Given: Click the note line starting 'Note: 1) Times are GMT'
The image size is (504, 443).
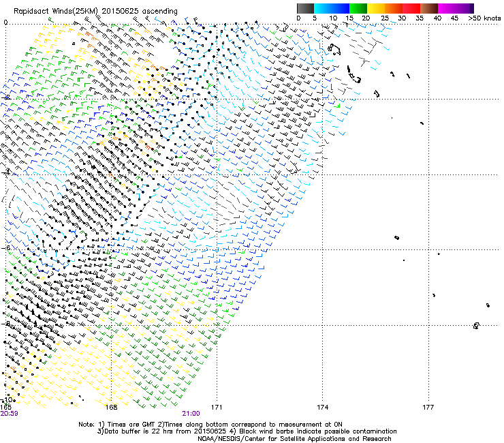Looking at the screenshot, I should coord(210,425).
